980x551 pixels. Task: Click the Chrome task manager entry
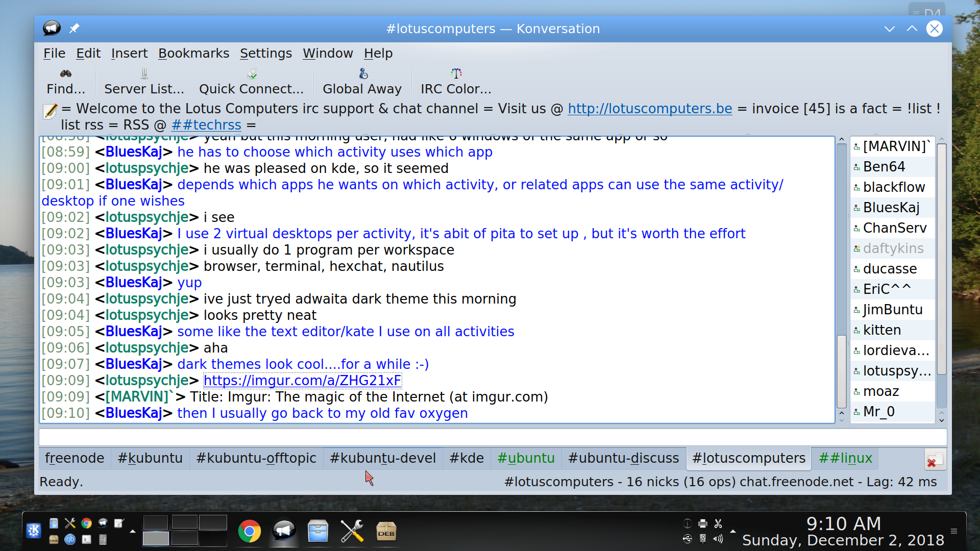249,532
